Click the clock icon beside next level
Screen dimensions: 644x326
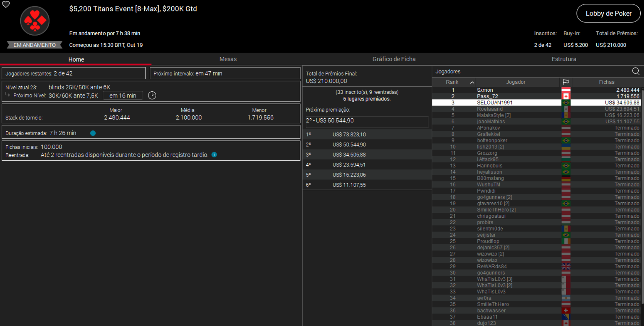coord(152,95)
